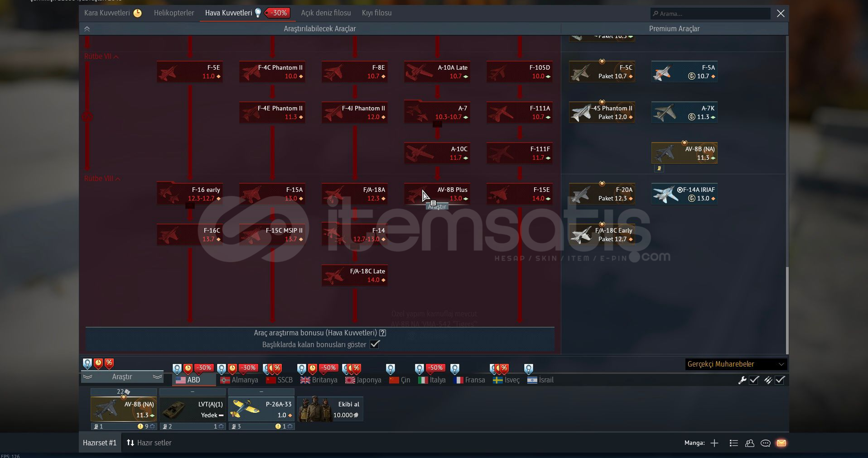Select the SSCB nation tab
The image size is (868, 458).
click(x=280, y=380)
